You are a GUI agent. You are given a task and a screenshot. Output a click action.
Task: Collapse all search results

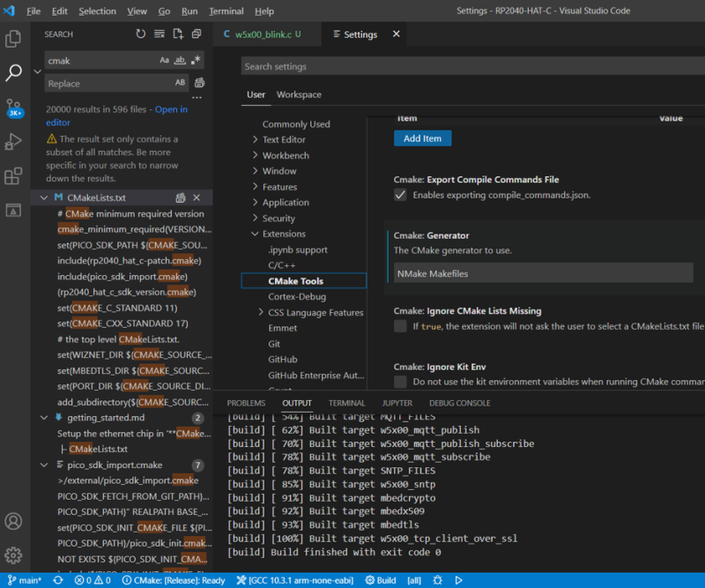197,33
